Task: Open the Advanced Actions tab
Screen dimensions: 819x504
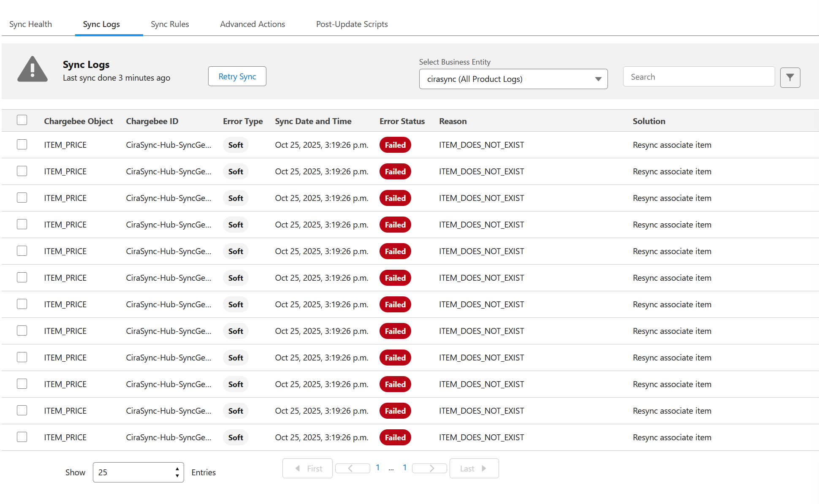Action: [x=252, y=24]
